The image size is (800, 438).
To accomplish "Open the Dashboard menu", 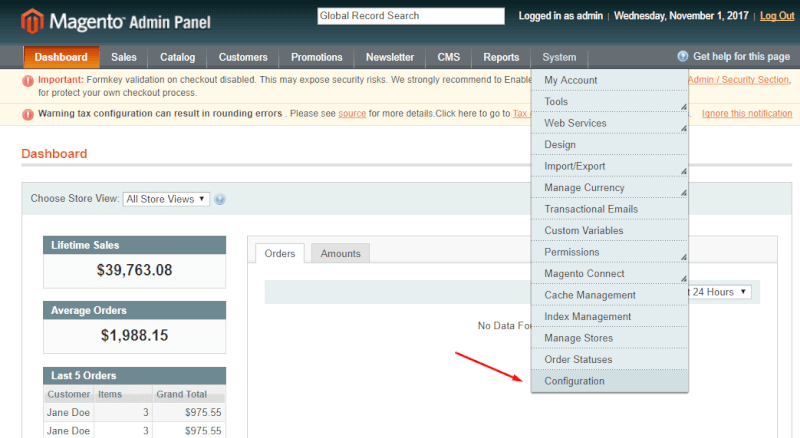I will (x=61, y=57).
